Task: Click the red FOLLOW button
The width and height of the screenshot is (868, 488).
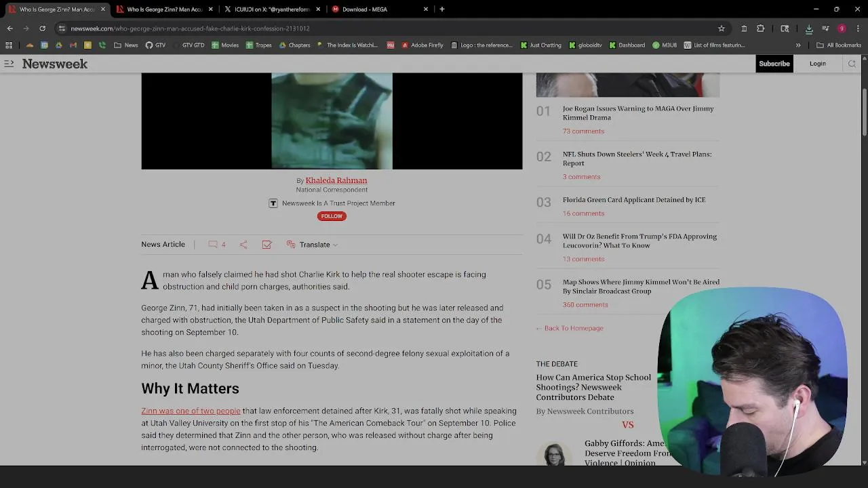Action: click(x=332, y=216)
